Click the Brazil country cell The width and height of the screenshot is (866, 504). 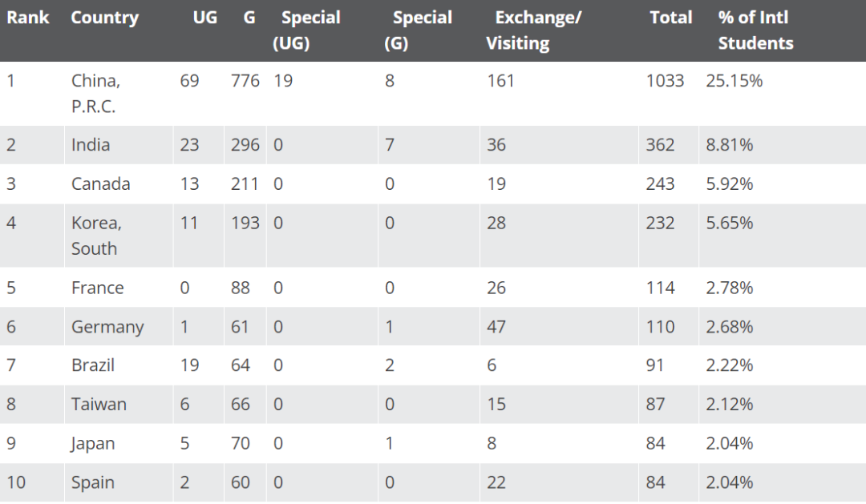(93, 365)
